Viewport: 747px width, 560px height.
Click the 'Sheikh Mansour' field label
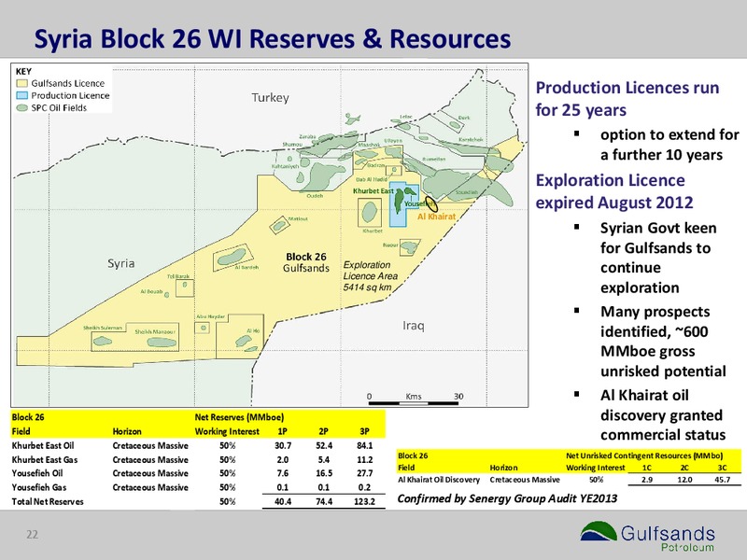click(x=155, y=331)
